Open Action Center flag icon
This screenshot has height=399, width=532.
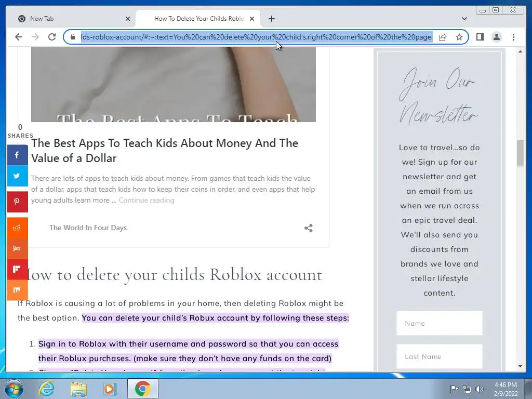[x=454, y=389]
